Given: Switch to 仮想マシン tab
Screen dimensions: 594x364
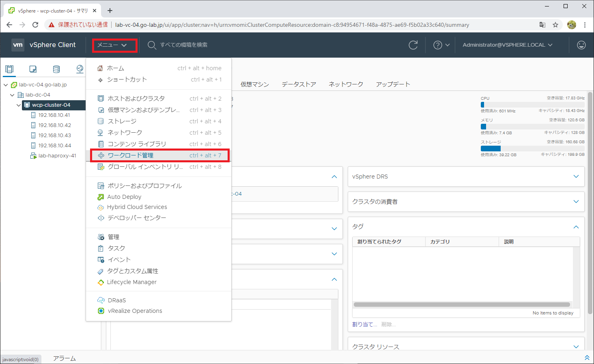Looking at the screenshot, I should coord(255,84).
